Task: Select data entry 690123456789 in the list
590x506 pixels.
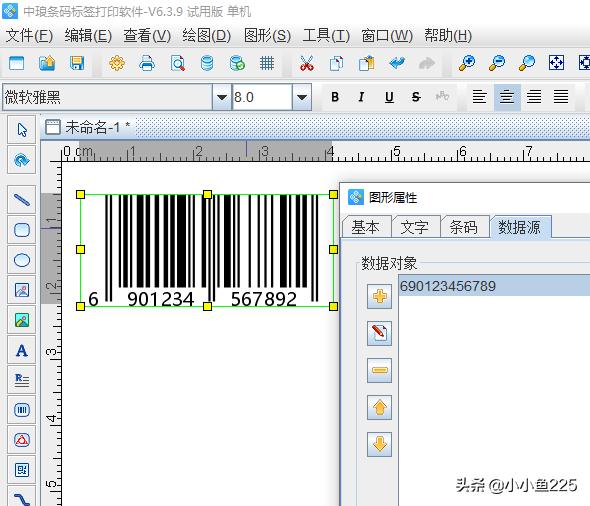Action: click(x=494, y=286)
